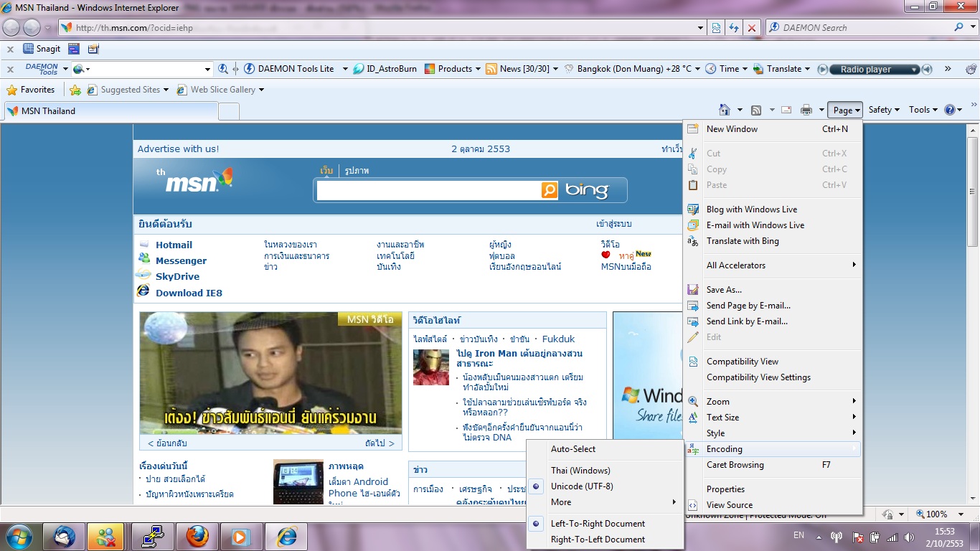Click the Refresh icon beside the address bar
The image size is (980, 551).
(733, 27)
